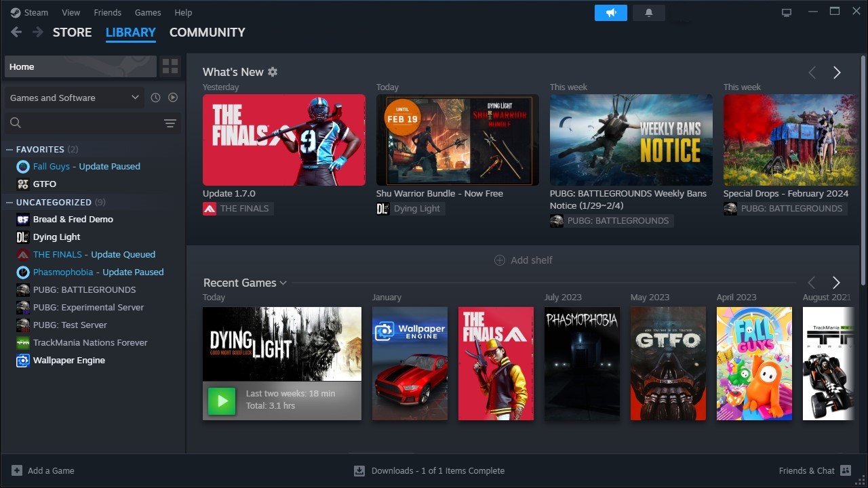868x488 pixels.
Task: Click Add a Game
Action: [x=42, y=470]
